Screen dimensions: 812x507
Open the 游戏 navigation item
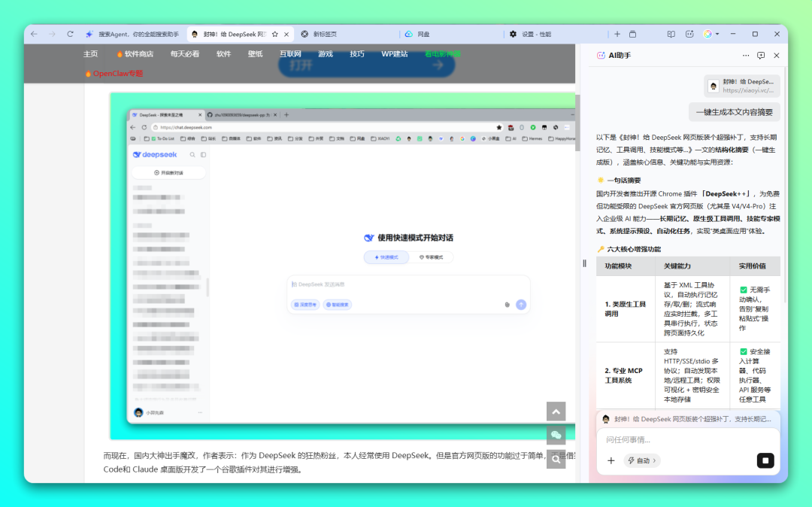point(326,54)
